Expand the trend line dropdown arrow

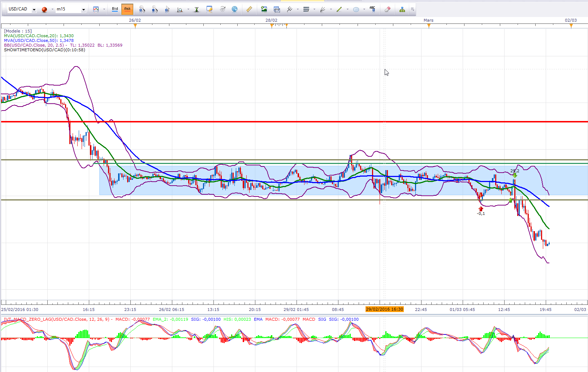point(347,9)
